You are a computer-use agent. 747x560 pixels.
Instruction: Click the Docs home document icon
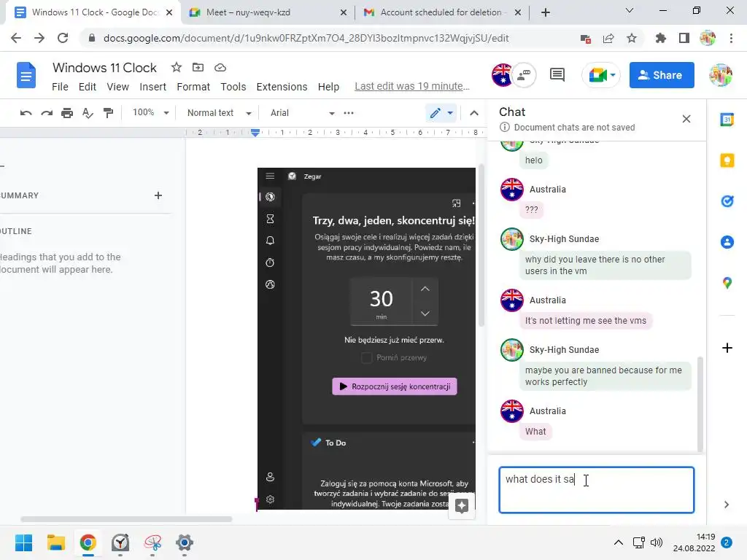click(26, 75)
